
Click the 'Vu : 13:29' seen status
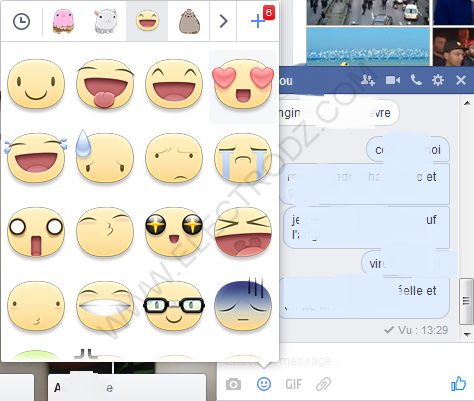pyautogui.click(x=416, y=330)
